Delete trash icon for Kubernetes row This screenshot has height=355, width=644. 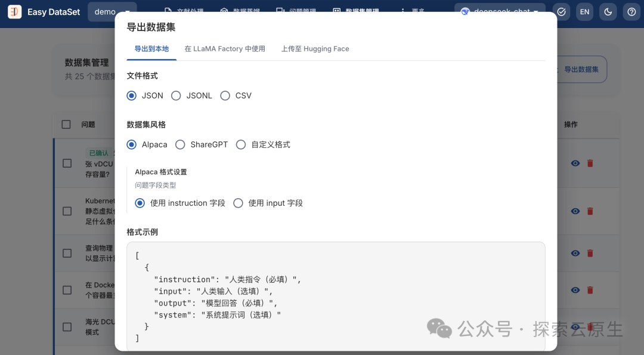tap(590, 211)
